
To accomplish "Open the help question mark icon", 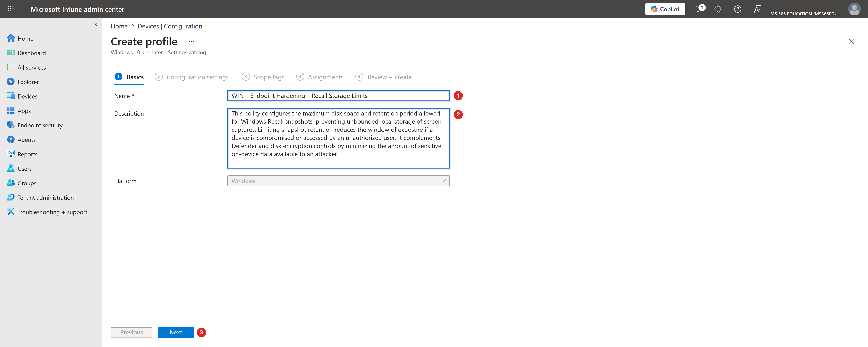I will tap(738, 9).
